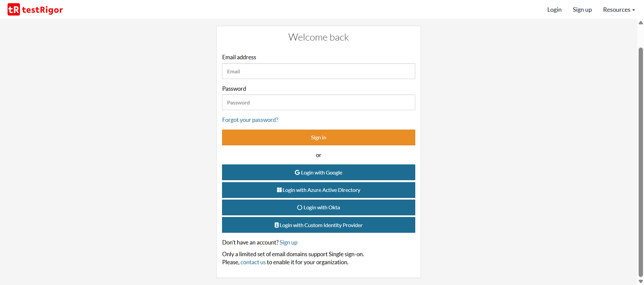
Task: Click the Custom Identity Provider badge icon
Action: (276, 225)
